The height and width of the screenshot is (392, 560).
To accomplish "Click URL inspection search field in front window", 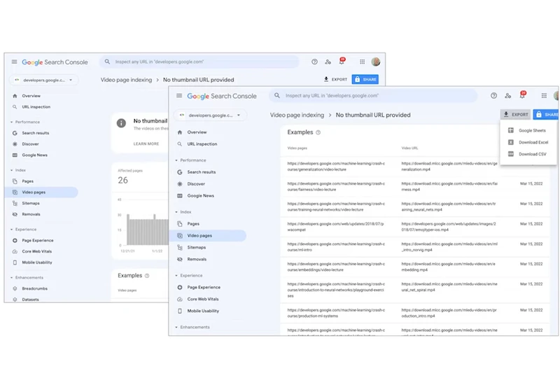I will click(373, 96).
